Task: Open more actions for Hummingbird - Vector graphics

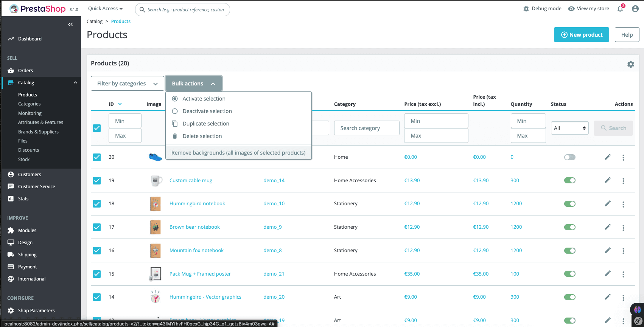Action: pyautogui.click(x=623, y=298)
